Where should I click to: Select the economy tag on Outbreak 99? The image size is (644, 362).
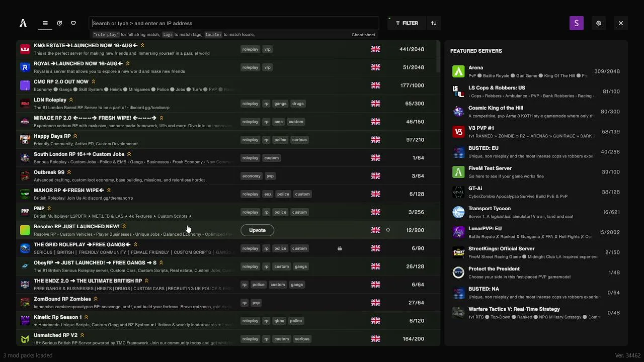tap(252, 176)
